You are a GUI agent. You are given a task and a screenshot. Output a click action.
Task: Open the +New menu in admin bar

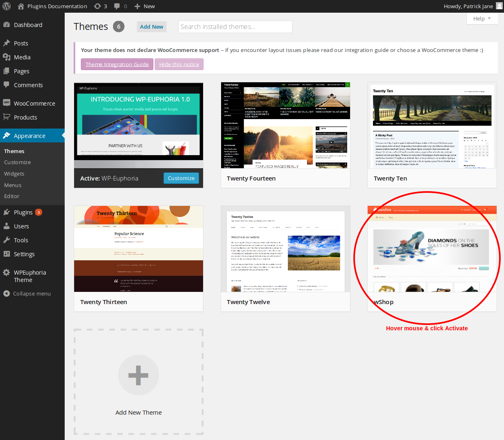point(144,6)
